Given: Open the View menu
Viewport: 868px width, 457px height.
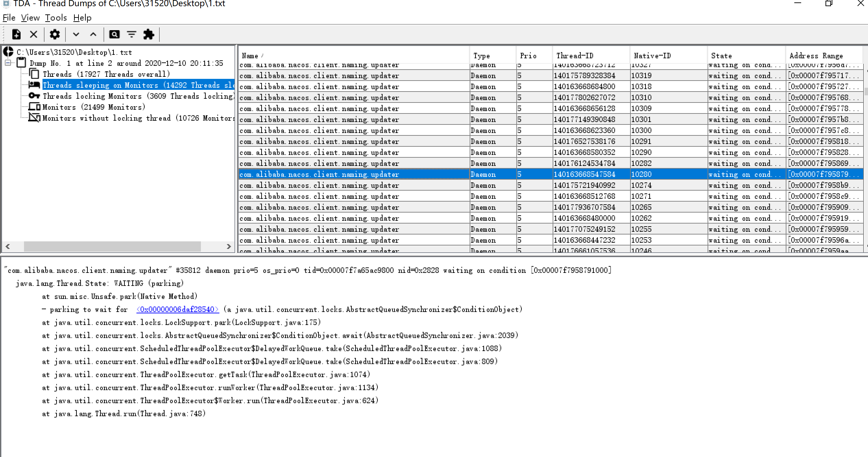Looking at the screenshot, I should point(30,18).
